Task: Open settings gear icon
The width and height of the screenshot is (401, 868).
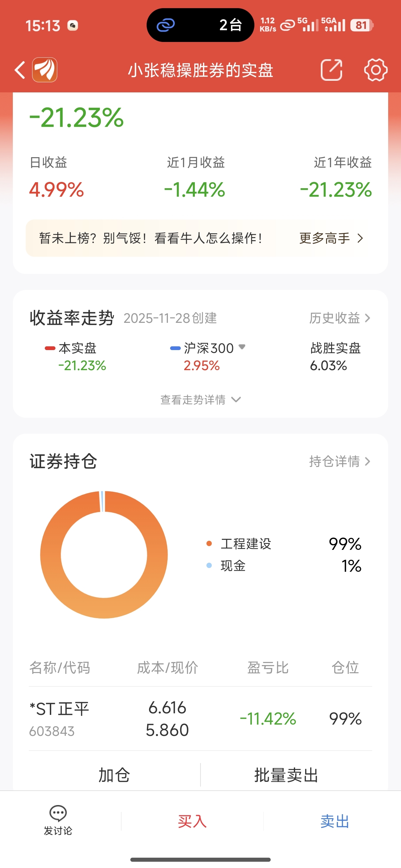Action: point(376,70)
